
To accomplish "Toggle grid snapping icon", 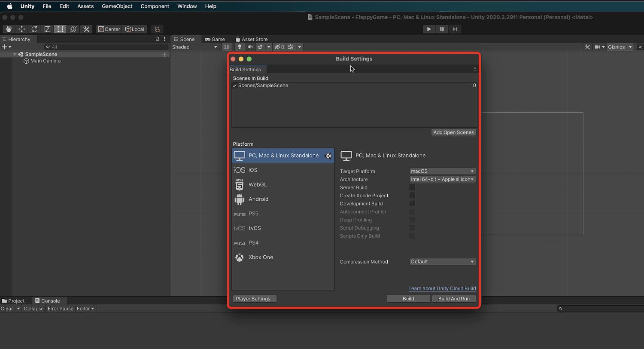I will (x=157, y=29).
